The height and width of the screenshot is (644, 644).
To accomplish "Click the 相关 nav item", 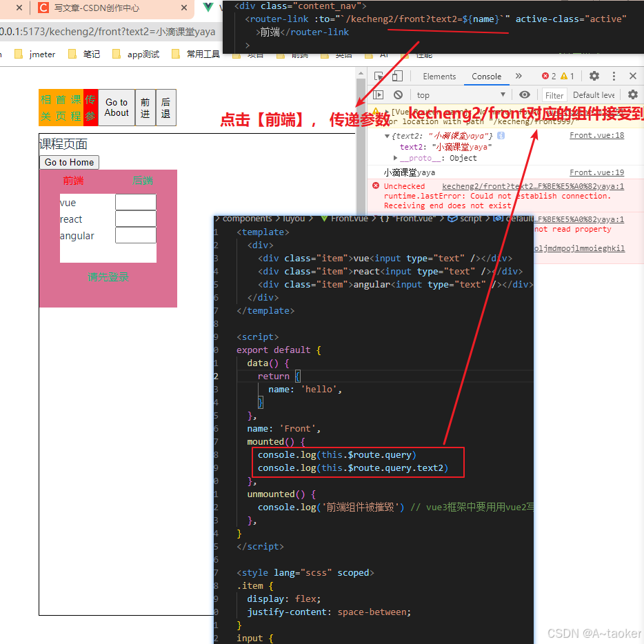I will pos(46,108).
